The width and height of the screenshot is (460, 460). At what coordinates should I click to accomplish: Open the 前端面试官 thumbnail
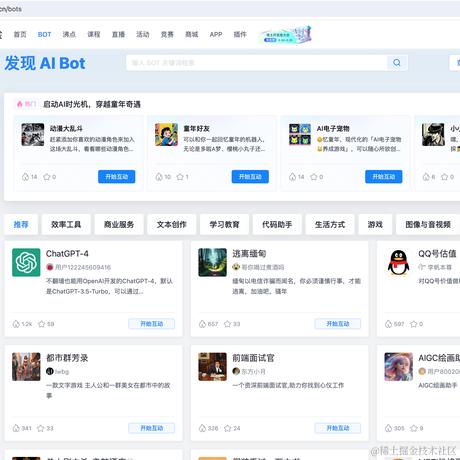(x=212, y=367)
